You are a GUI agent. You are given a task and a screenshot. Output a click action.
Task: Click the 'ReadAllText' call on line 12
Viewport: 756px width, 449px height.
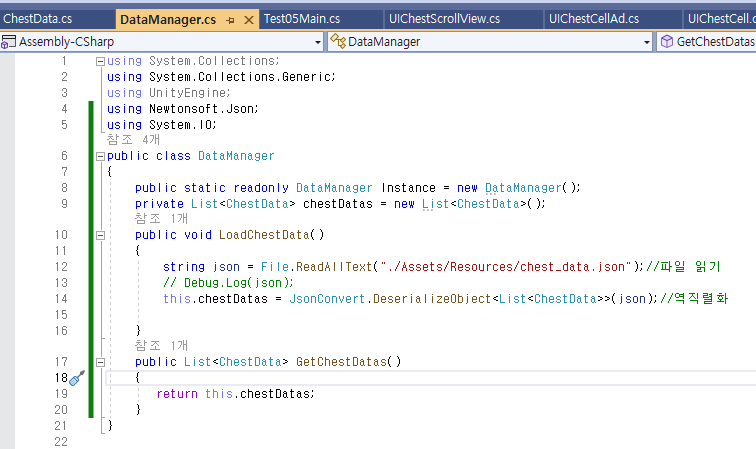[x=334, y=267]
